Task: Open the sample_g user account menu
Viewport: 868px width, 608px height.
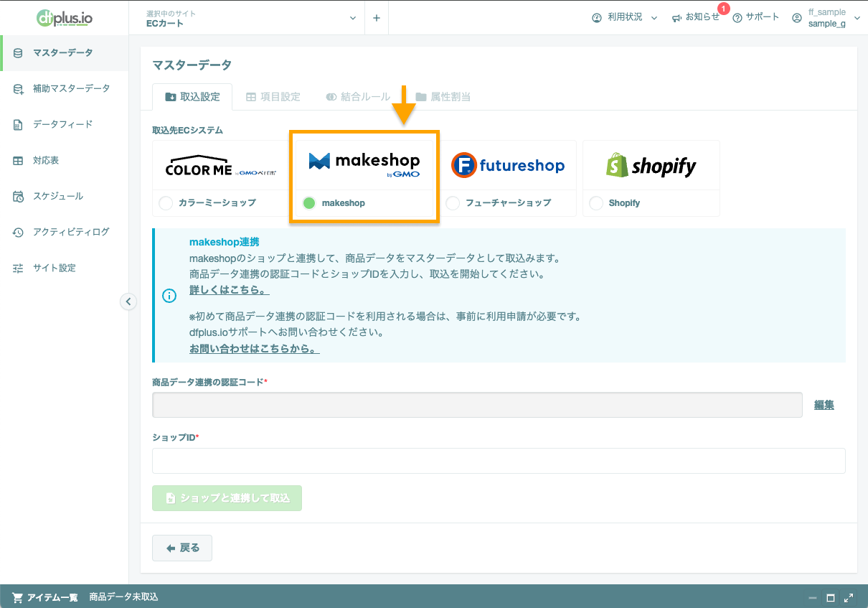Action: (x=826, y=18)
